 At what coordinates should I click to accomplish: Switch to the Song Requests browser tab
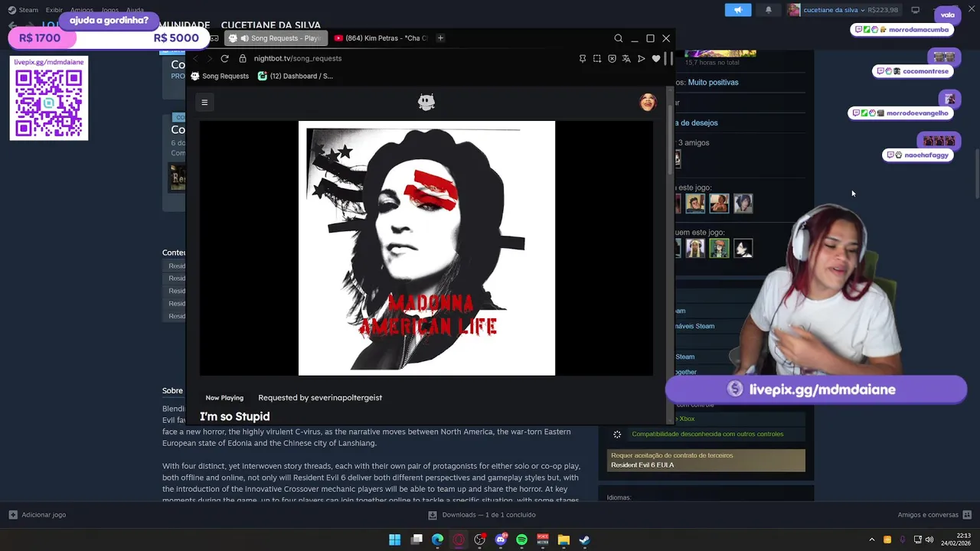(x=276, y=38)
